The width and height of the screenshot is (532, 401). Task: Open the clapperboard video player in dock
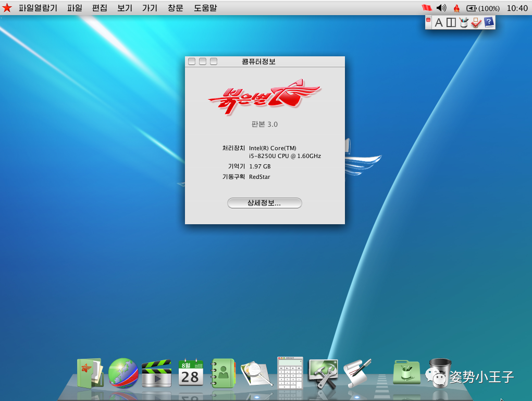(156, 373)
